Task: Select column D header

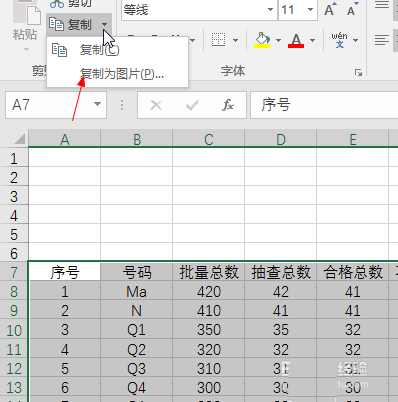Action: [x=281, y=139]
